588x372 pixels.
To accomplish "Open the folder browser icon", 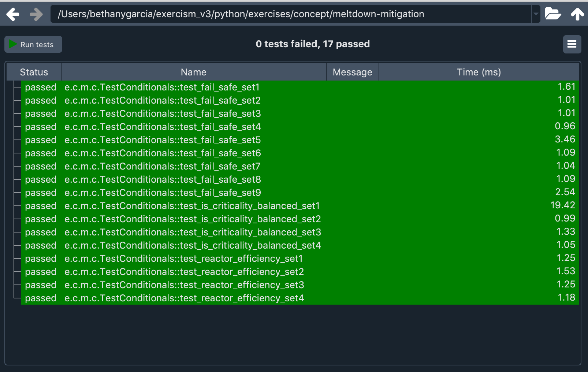I will click(x=553, y=14).
